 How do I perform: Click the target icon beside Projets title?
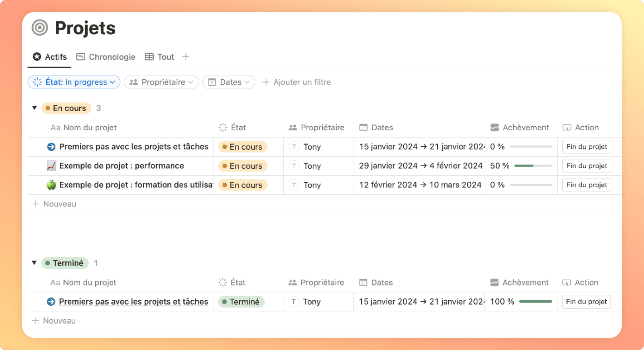click(x=40, y=28)
